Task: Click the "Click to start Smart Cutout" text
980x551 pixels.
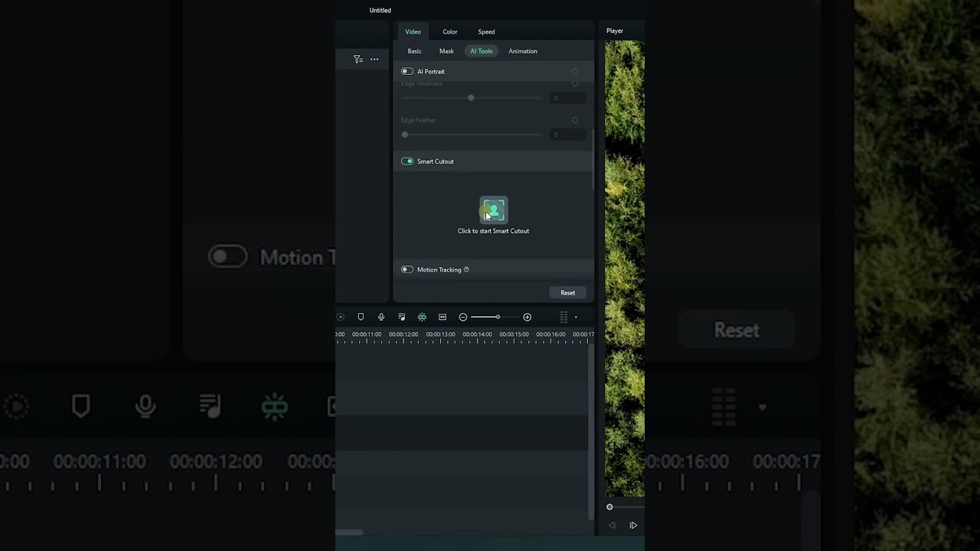Action: click(x=493, y=231)
